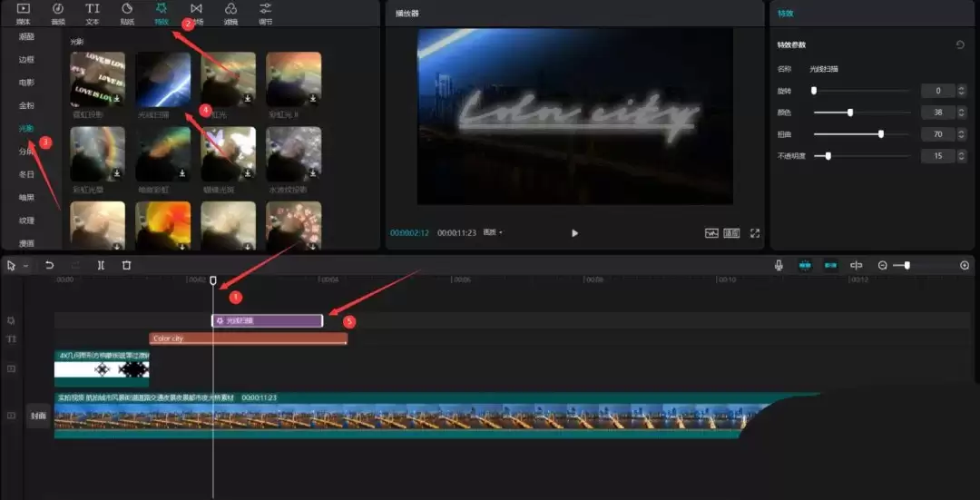
Task: Enter fullscreen preview in the player
Action: 755,233
